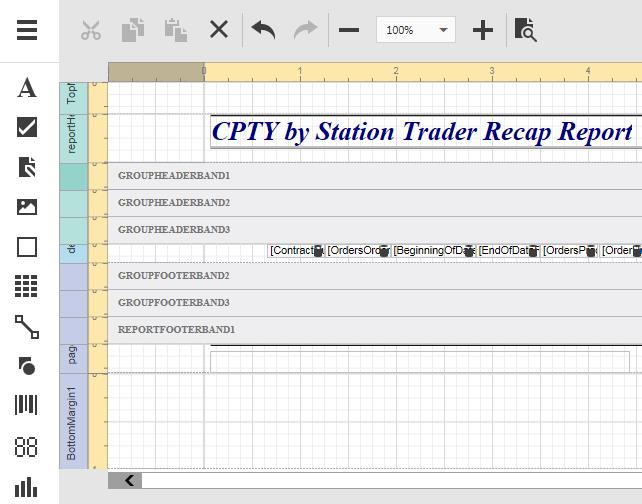The image size is (642, 504).
Task: Select the Check Box control tool
Action: tap(27, 127)
